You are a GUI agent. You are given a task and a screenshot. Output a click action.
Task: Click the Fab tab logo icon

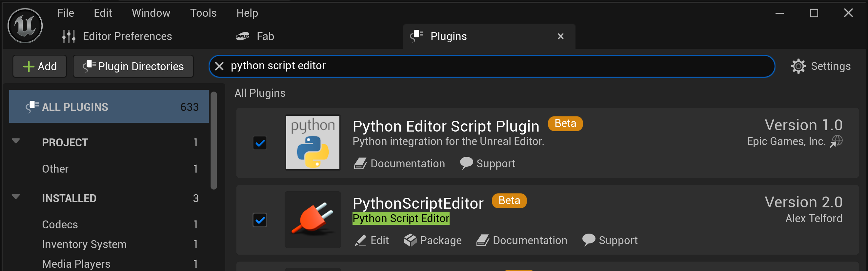[243, 36]
